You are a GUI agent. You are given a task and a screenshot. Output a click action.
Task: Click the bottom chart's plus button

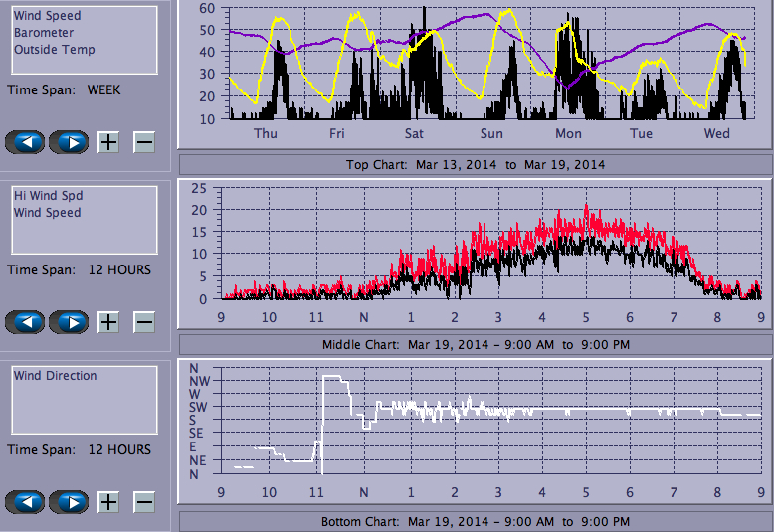tap(108, 502)
